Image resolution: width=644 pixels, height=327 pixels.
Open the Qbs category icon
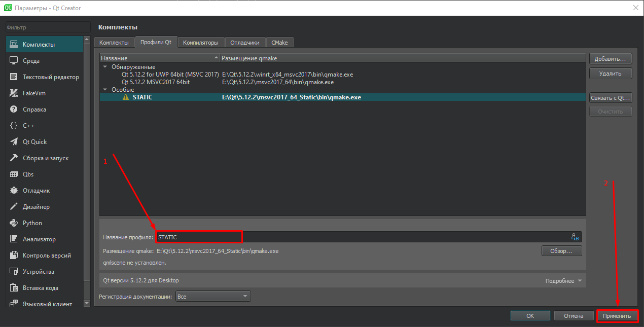pos(14,174)
